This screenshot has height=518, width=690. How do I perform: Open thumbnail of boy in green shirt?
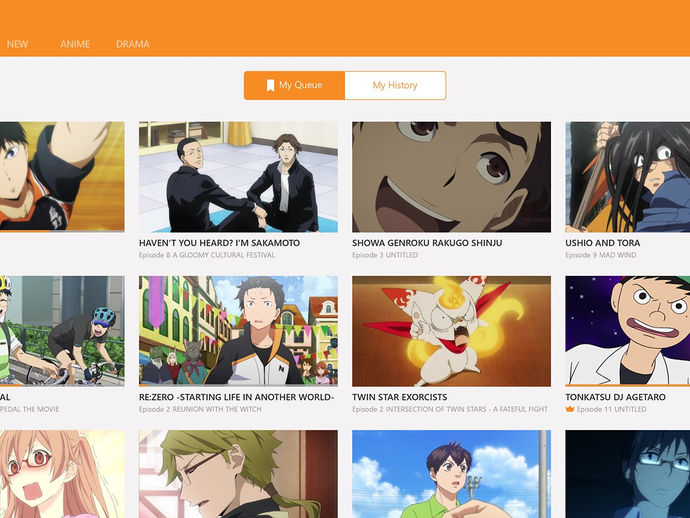[451, 474]
